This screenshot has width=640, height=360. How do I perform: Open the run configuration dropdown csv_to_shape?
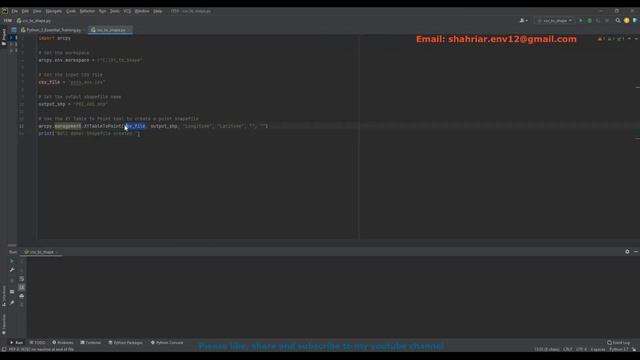pos(554,20)
